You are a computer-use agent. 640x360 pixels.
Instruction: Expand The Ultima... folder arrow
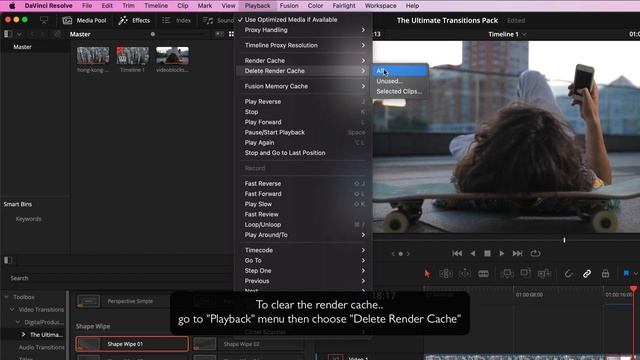[23, 335]
